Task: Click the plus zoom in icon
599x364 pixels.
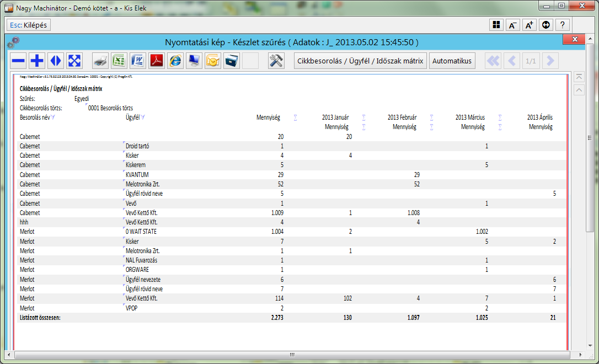Action: [37, 61]
